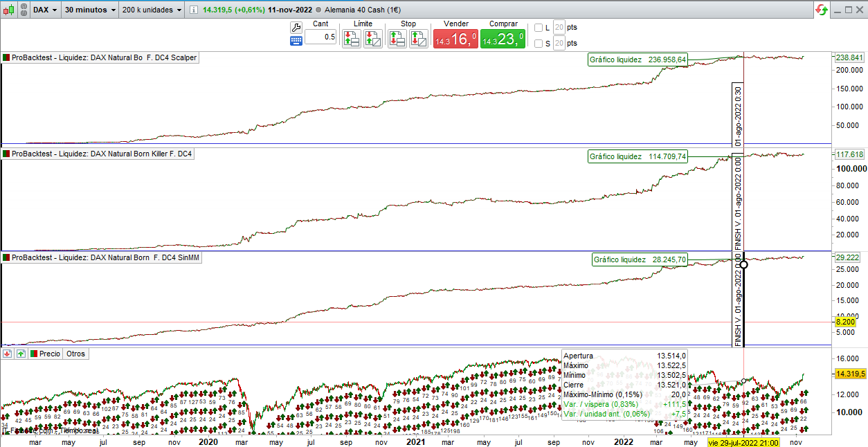Click the grey market status dot

318,11
